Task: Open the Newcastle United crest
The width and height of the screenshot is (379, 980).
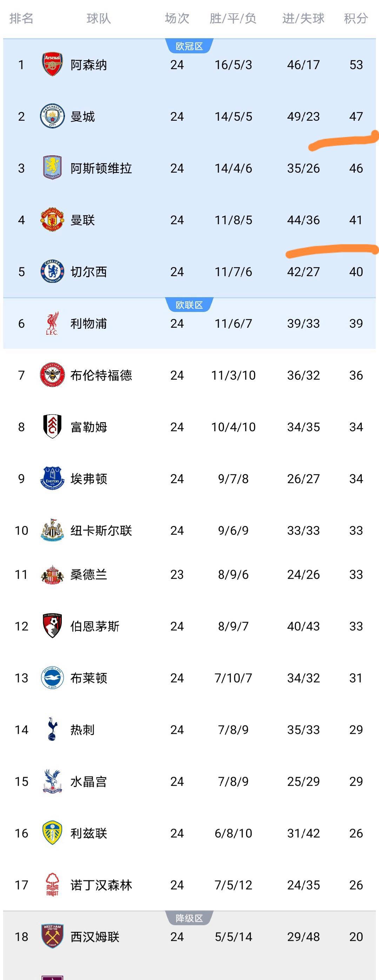Action: (x=52, y=530)
